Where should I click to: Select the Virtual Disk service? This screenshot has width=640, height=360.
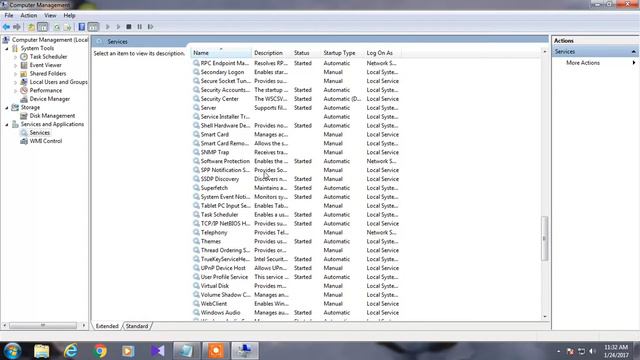(x=296, y=286)
